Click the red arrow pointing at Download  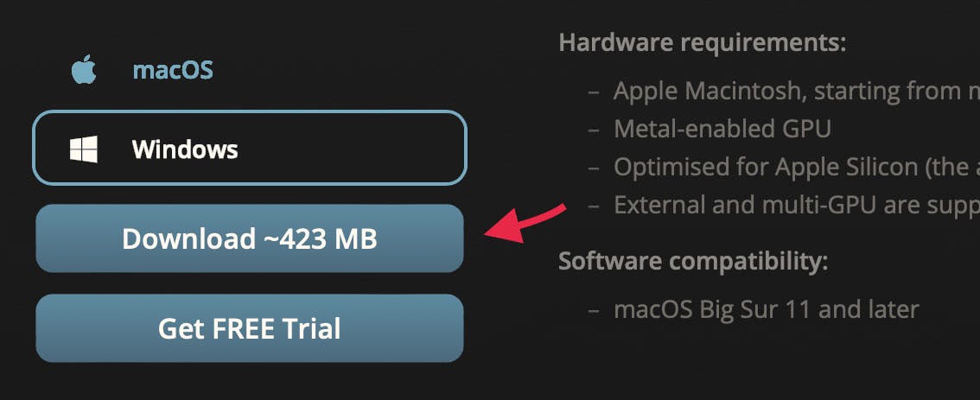coord(525,223)
